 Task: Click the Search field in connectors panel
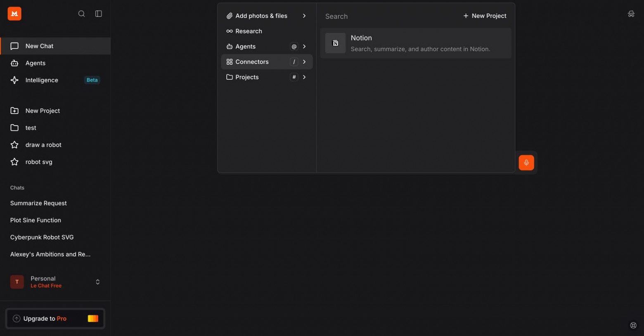pyautogui.click(x=388, y=17)
